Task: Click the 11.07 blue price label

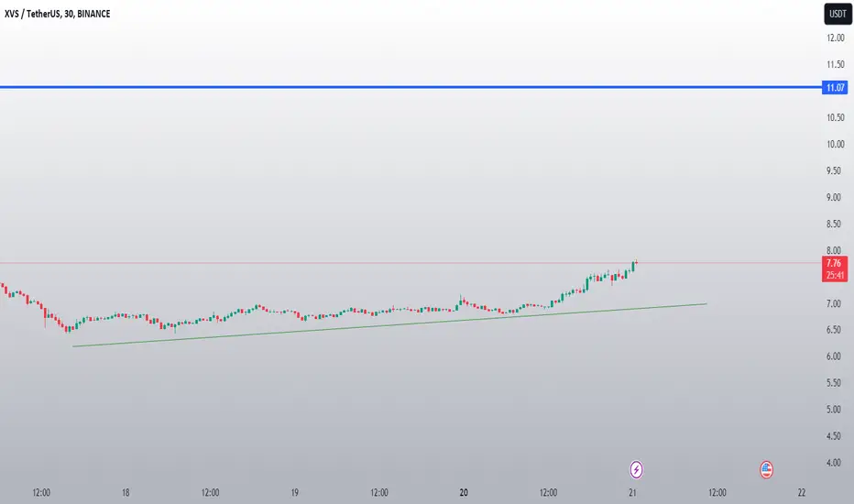Action: point(835,87)
